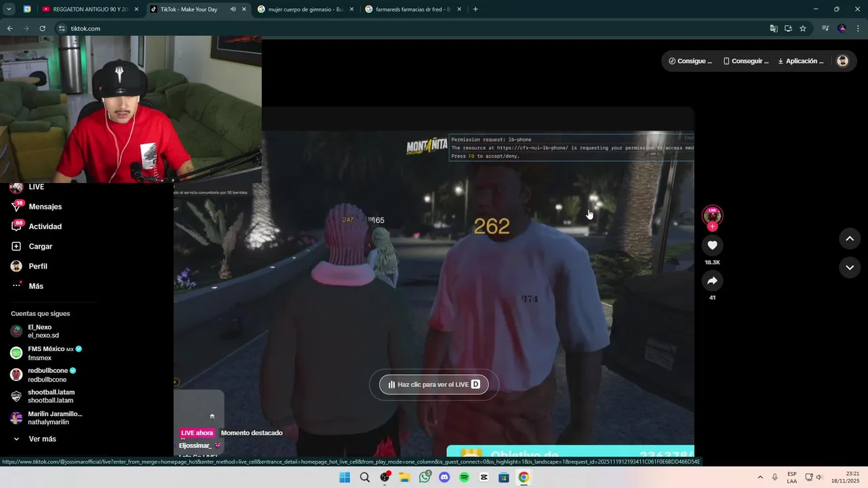This screenshot has width=868, height=488.
Task: Go to the next video with down arrow
Action: click(850, 268)
